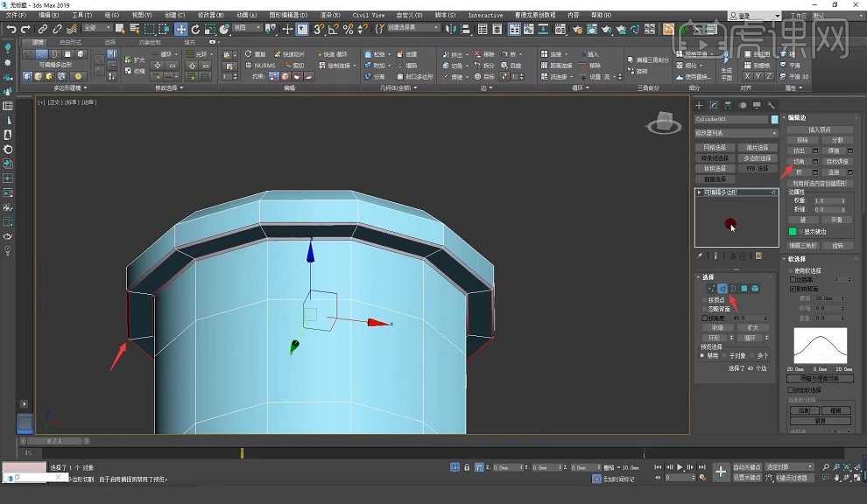Enable the 使用软选择 checkbox
Image resolution: width=867 pixels, height=504 pixels.
click(793, 271)
